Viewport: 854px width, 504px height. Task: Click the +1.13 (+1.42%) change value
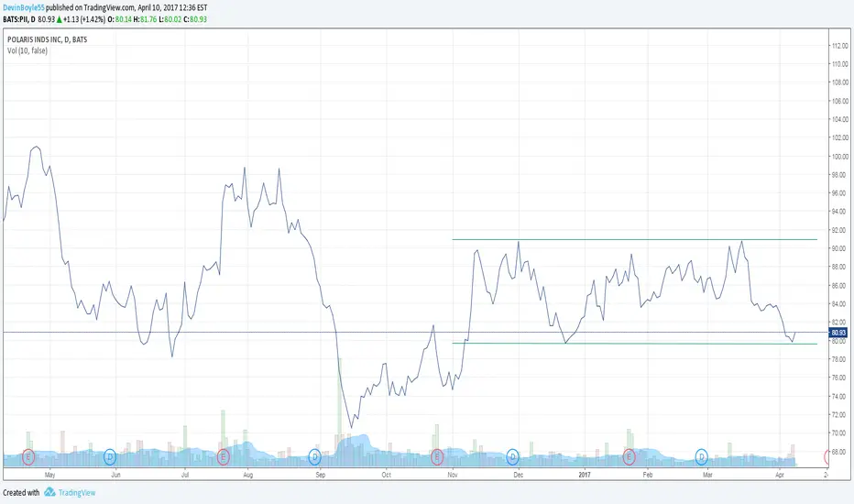coord(84,19)
